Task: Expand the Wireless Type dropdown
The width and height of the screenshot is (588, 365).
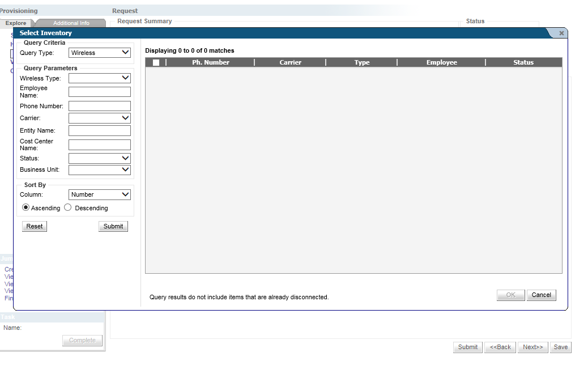Action: (x=99, y=78)
